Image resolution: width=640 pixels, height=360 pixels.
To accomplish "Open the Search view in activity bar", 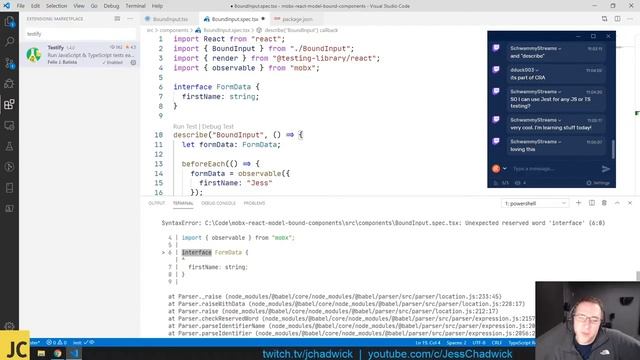I will point(9,42).
